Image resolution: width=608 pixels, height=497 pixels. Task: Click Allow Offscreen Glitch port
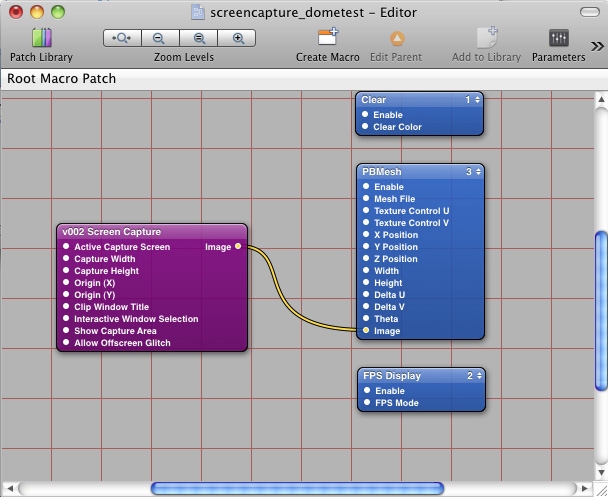(x=66, y=343)
